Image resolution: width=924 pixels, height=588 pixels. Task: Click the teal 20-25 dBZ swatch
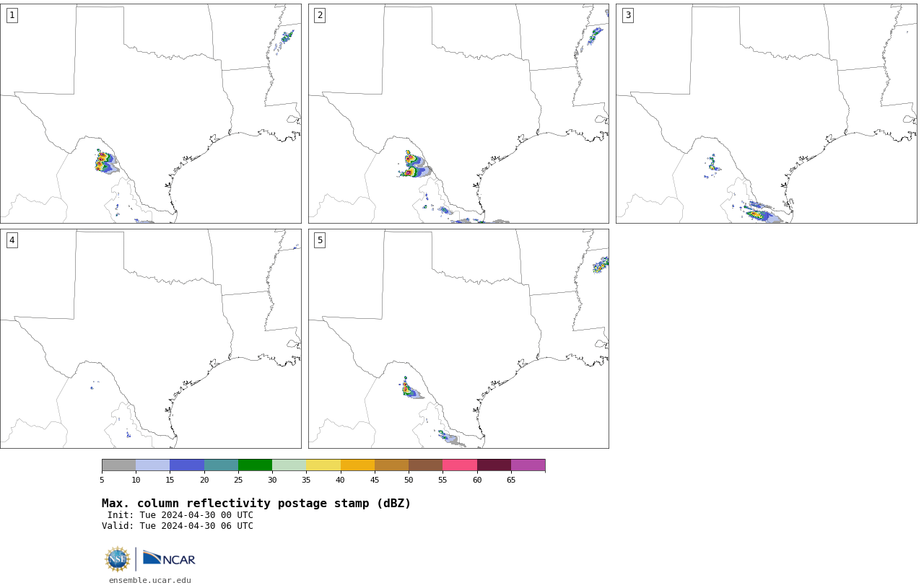[221, 465]
